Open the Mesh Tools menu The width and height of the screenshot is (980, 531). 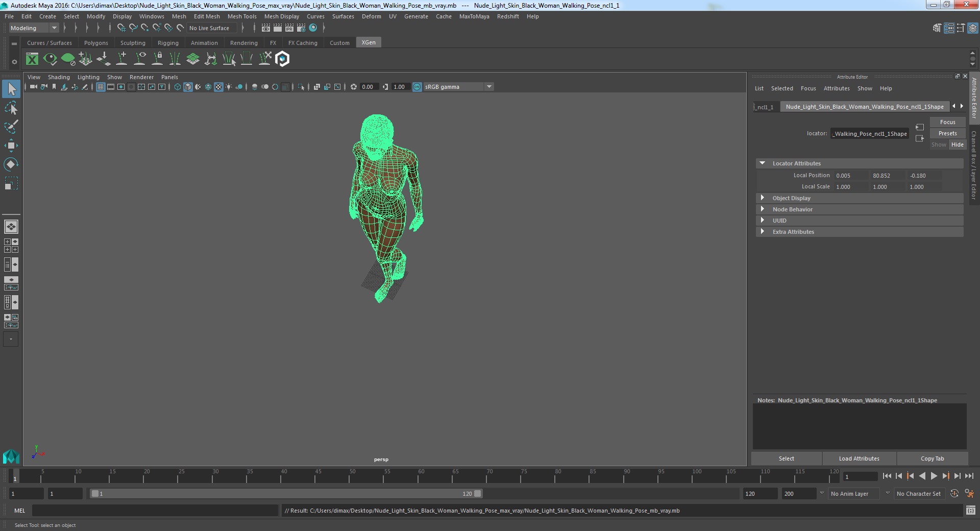242,16
